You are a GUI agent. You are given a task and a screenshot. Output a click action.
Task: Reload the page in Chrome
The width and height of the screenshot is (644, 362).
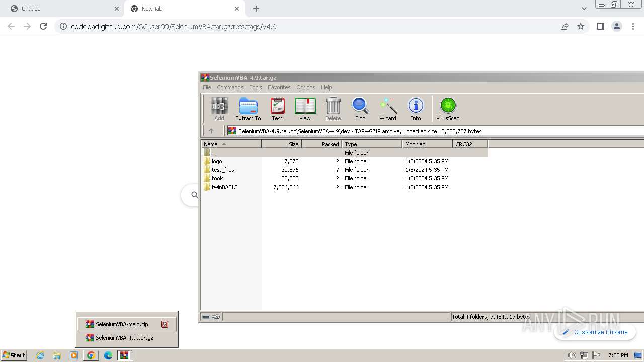pos(43,26)
